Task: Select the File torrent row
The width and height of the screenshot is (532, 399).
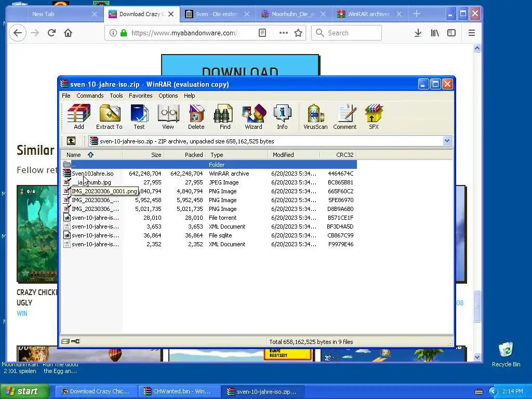Action: coord(209,218)
